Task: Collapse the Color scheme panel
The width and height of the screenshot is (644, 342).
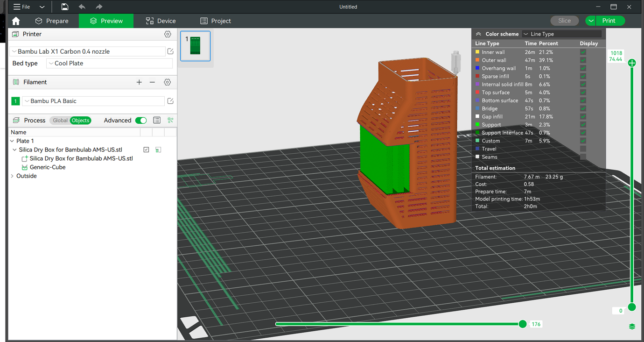Action: 478,34
